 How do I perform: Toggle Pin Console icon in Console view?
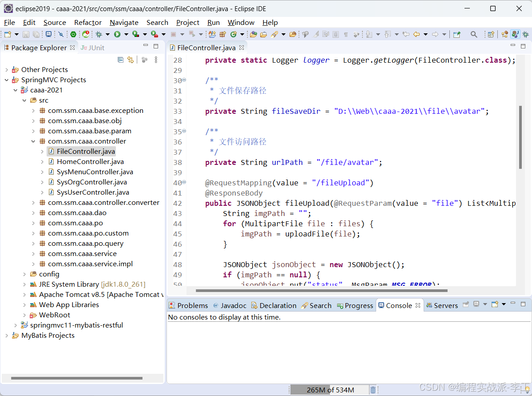466,304
